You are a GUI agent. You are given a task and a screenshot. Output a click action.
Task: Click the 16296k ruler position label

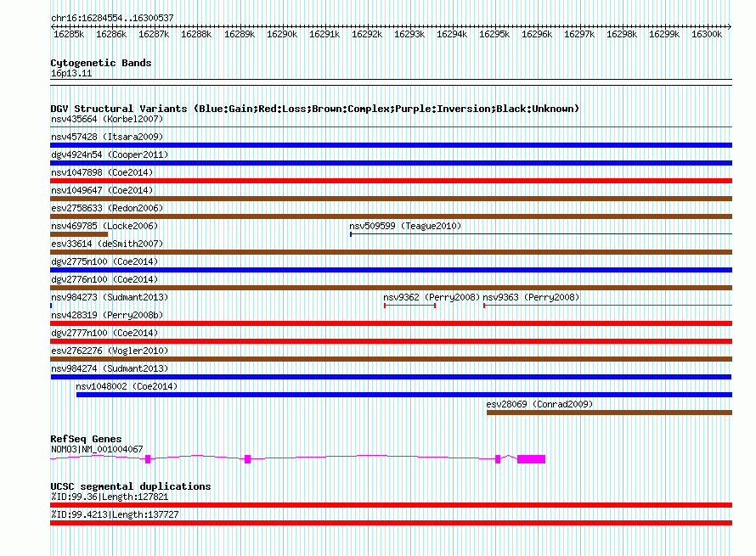coord(536,34)
